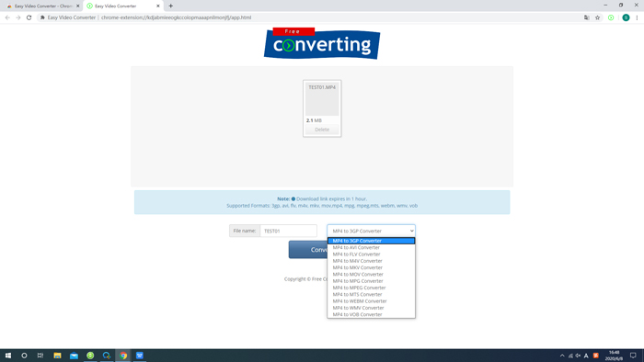Open the Windows Start menu

(7, 356)
